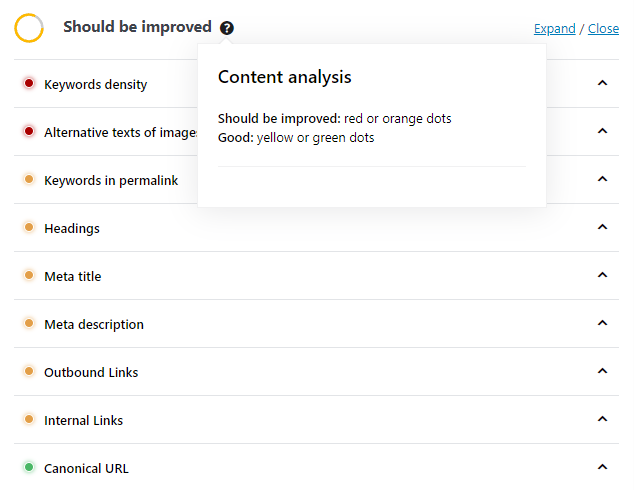Collapse the Keywords density section chevron
The width and height of the screenshot is (636, 490).
(602, 83)
